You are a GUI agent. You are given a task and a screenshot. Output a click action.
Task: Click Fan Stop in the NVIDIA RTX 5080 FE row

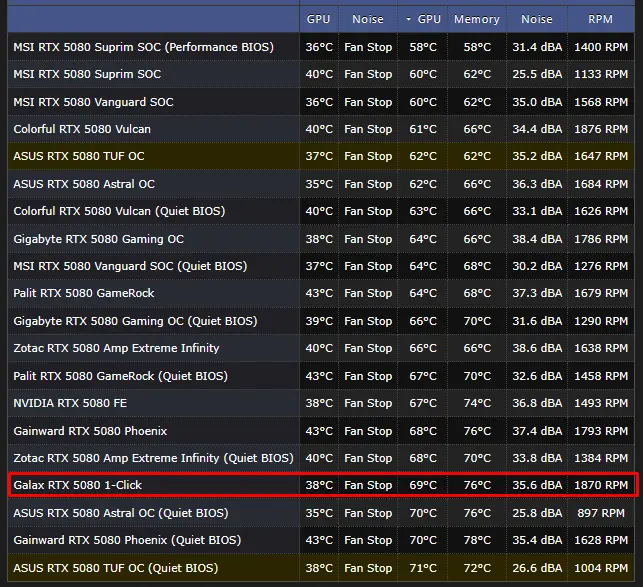tap(368, 403)
